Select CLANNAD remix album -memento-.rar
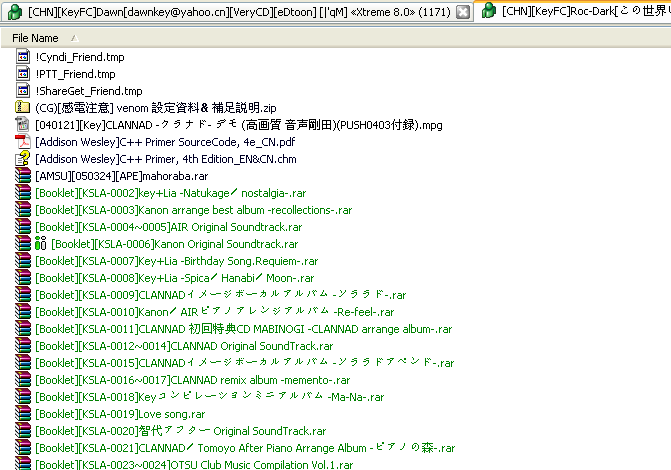The width and height of the screenshot is (671, 470). point(193,380)
